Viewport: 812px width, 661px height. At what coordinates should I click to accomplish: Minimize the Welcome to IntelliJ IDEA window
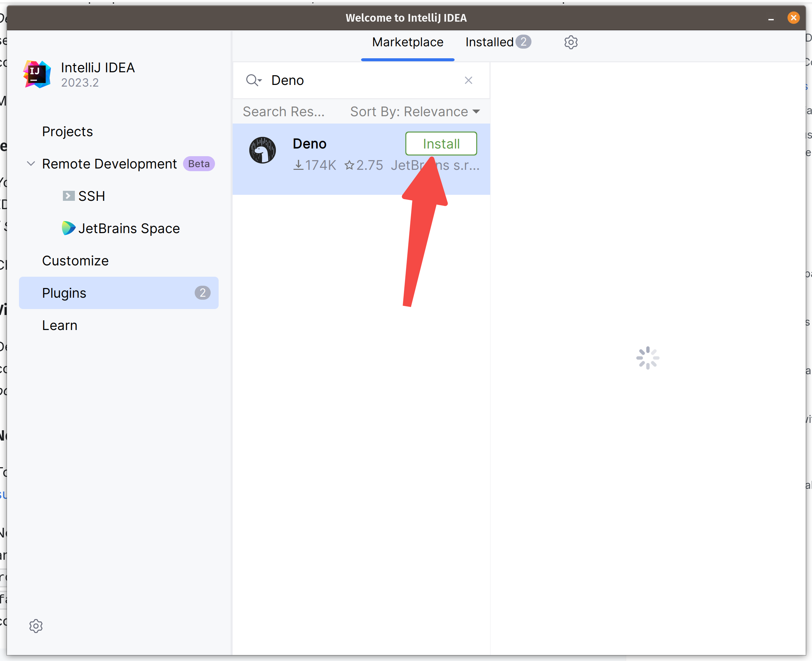(x=771, y=18)
